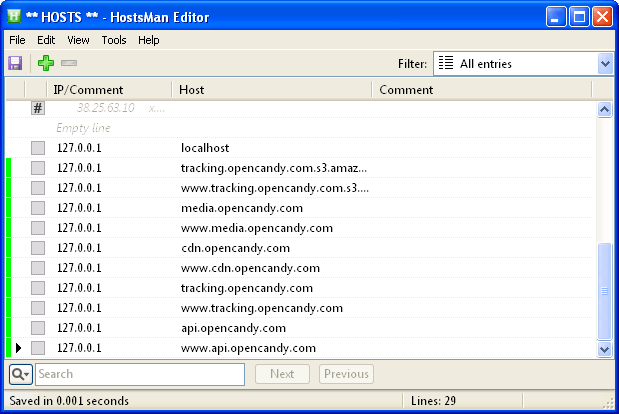Image resolution: width=619 pixels, height=414 pixels.
Task: Click the list icon in Filter box
Action: pyautogui.click(x=446, y=63)
